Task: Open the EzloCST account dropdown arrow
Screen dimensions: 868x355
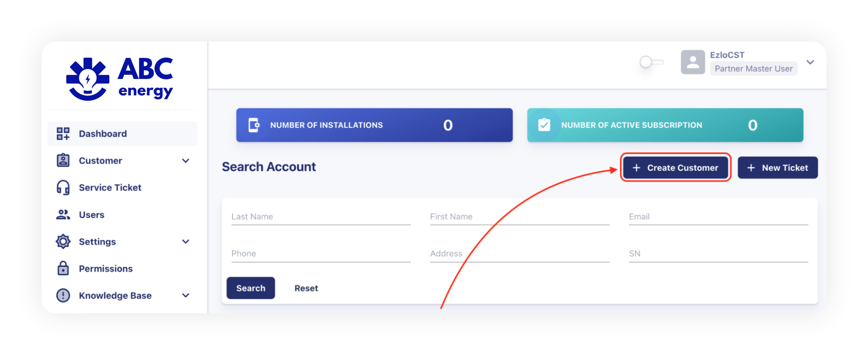Action: point(810,62)
